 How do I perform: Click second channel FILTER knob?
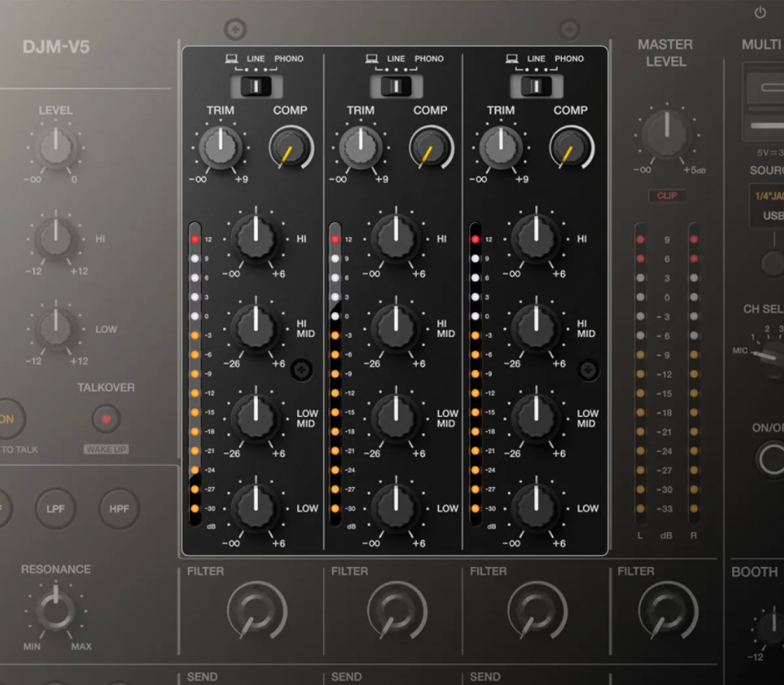click(397, 610)
